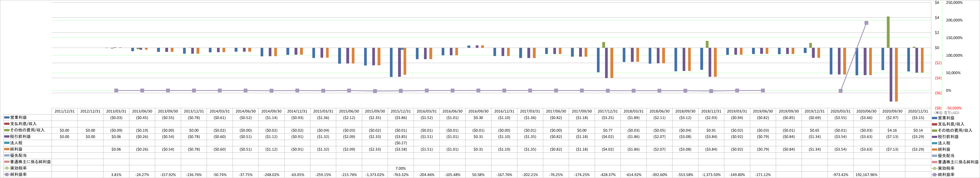Screen dimensions: 980x178
Task: Select the $0.65 other income cell
Action: pyautogui.click(x=815, y=130)
